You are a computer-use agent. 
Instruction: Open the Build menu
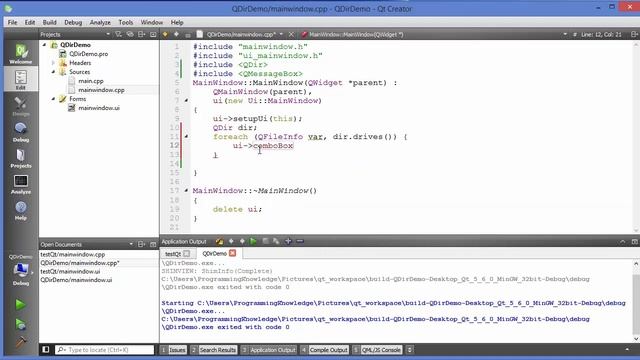click(49, 22)
